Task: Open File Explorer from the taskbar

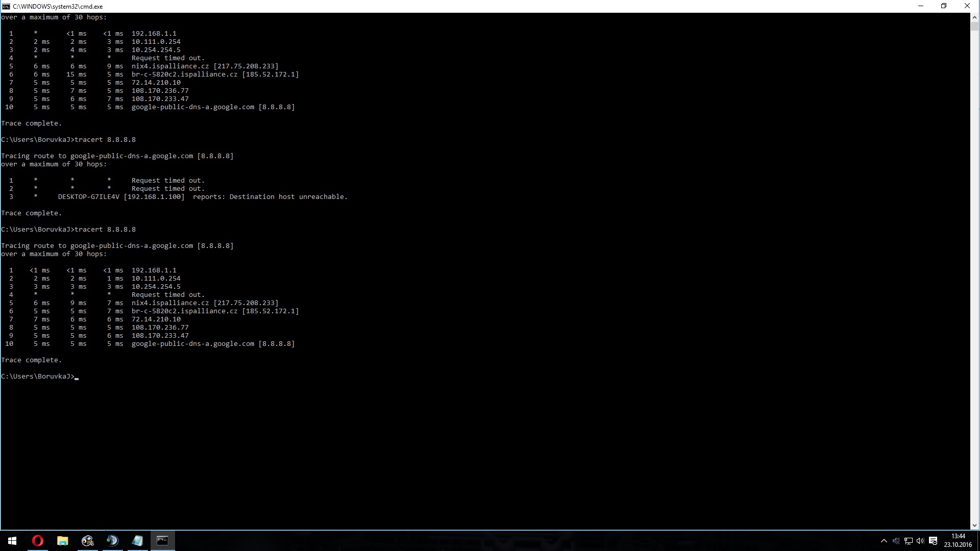Action: click(x=62, y=541)
